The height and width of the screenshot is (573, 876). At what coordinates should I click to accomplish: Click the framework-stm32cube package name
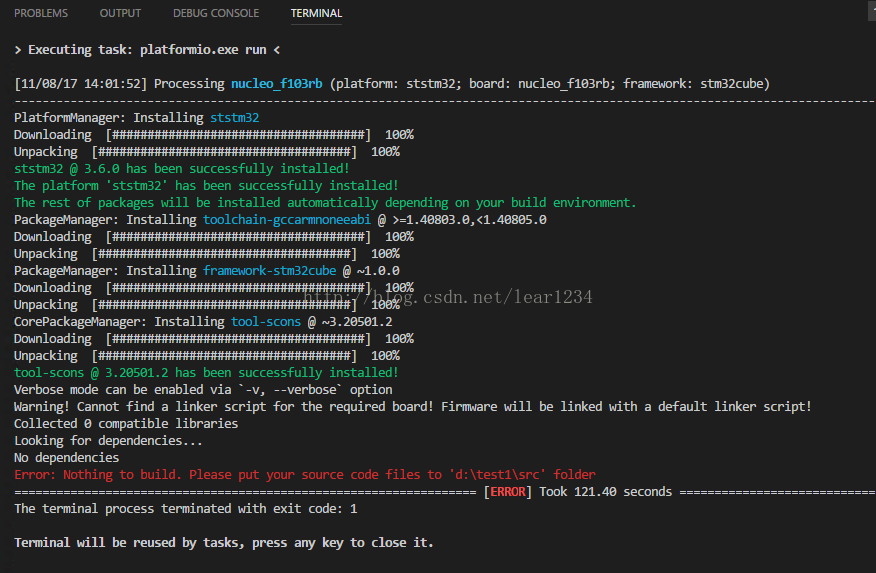pos(269,271)
